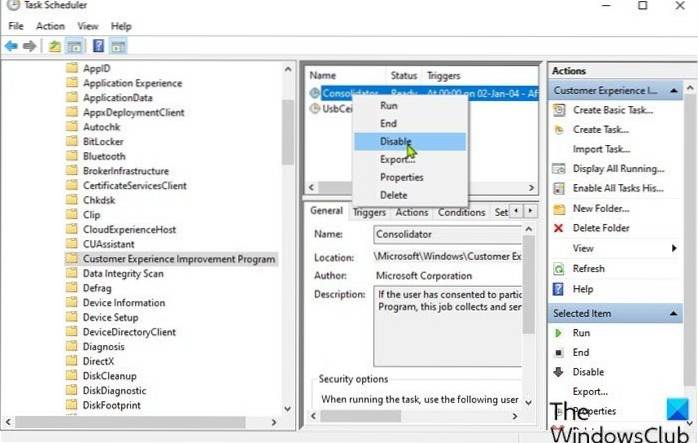Open the Action menu
This screenshot has width=698, height=443.
point(50,26)
